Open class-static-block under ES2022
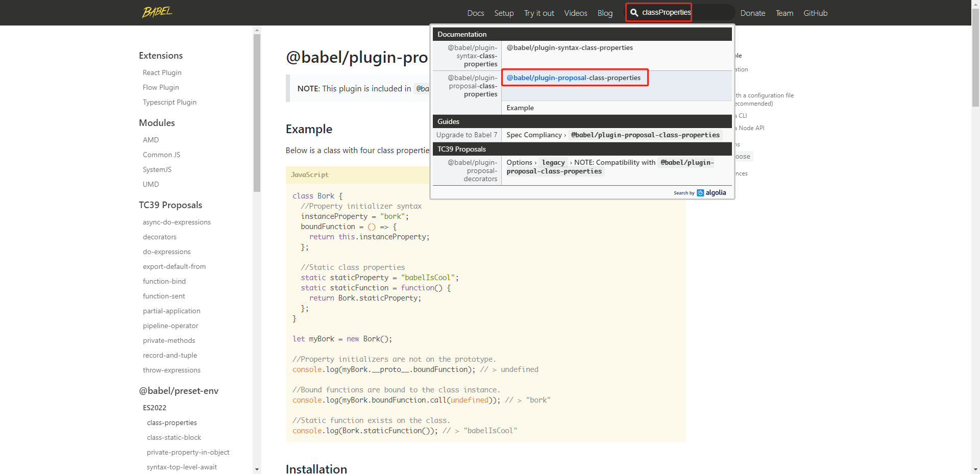 coord(174,437)
